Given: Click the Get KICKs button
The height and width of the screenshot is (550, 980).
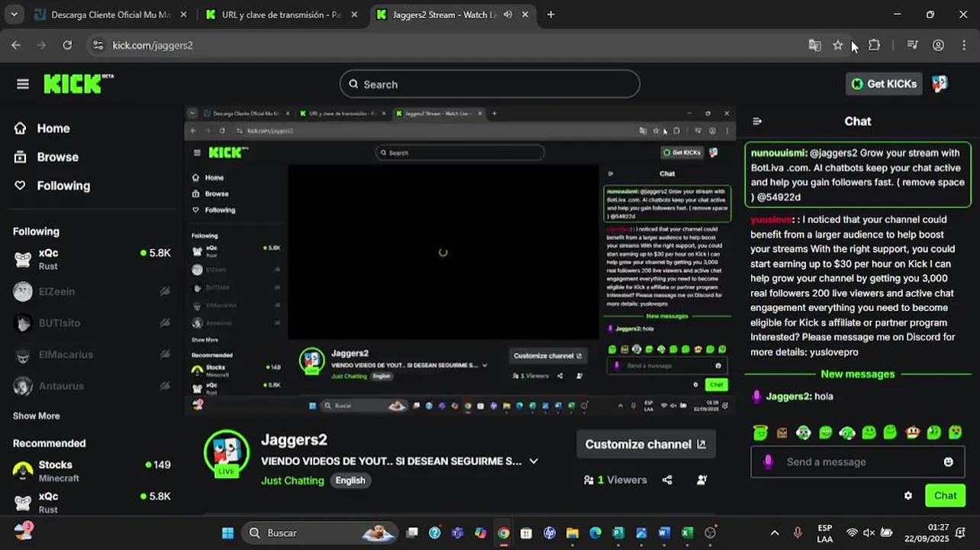Looking at the screenshot, I should pyautogui.click(x=884, y=84).
